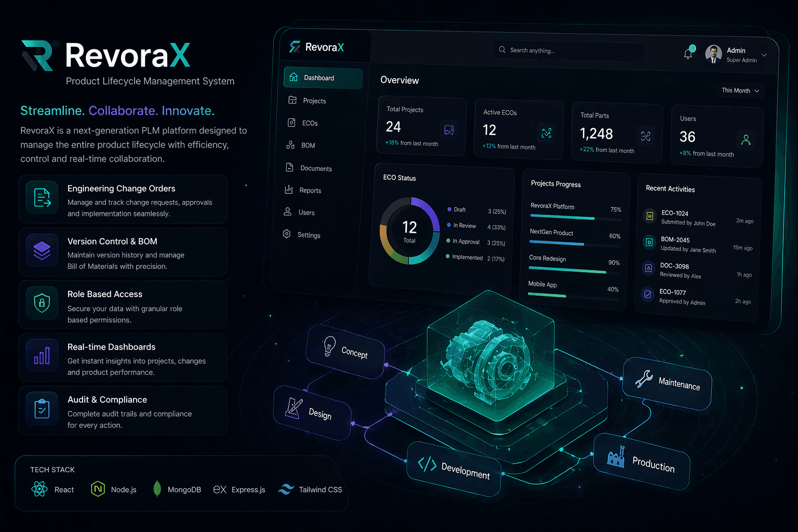Click the Documents file icon in sidebar
798x532 pixels.
tap(289, 167)
